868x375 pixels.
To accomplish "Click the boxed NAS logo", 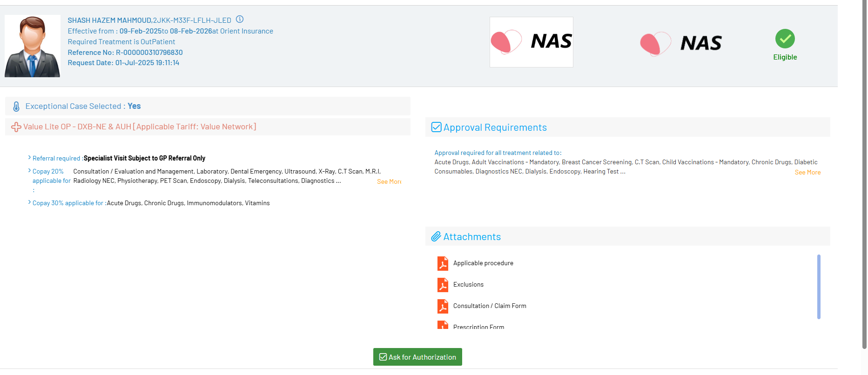I will [531, 42].
